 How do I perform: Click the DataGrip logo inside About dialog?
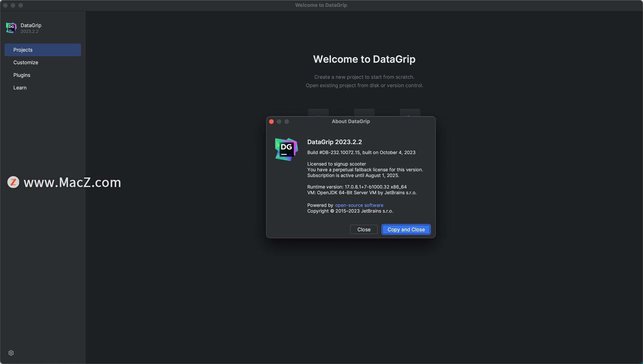tap(286, 149)
